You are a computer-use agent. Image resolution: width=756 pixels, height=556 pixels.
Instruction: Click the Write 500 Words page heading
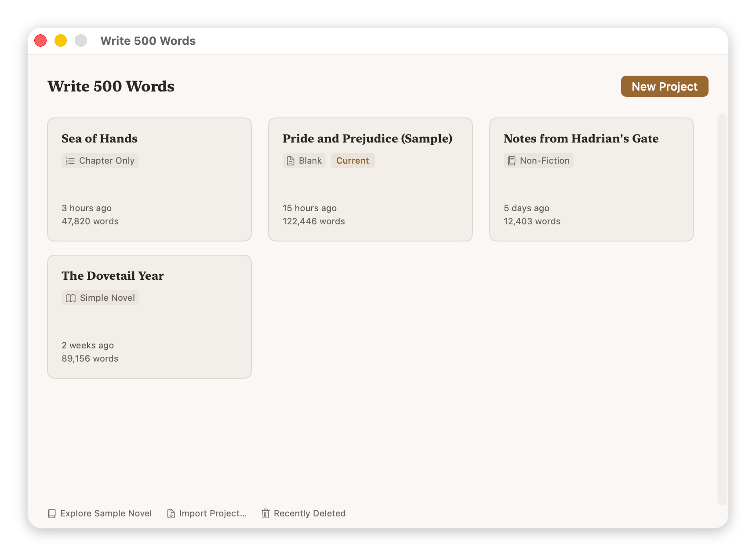tap(111, 86)
